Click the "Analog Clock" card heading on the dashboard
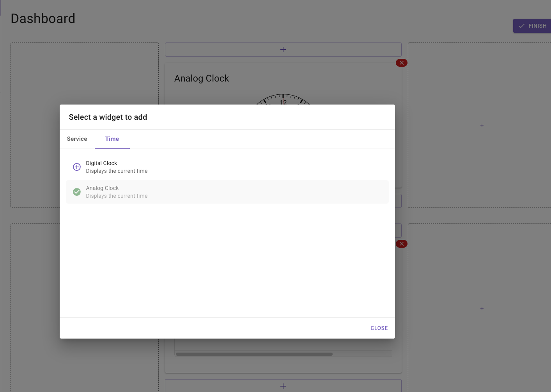551x392 pixels. tap(202, 78)
